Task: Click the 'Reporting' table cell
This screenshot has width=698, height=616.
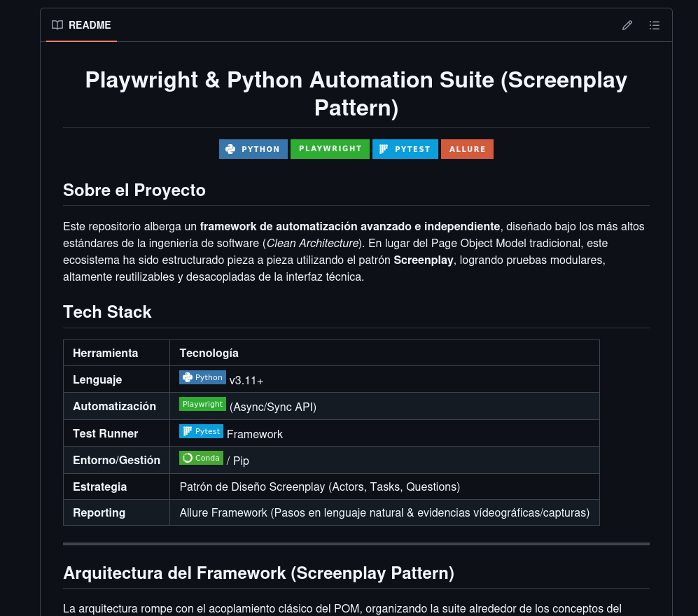Action: click(x=117, y=512)
